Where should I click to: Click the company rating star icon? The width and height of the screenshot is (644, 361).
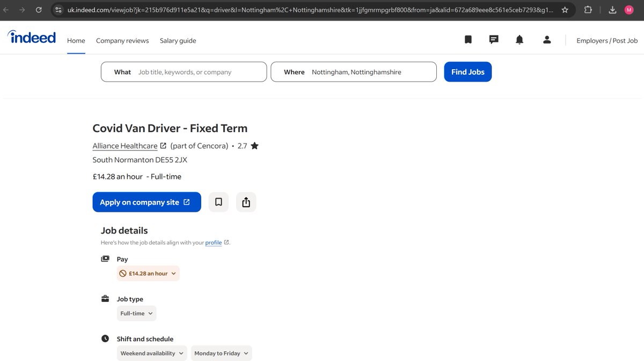coord(254,146)
